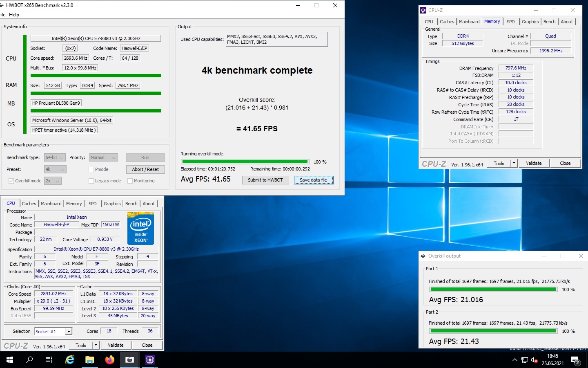The width and height of the screenshot is (588, 368).
Task: Open Tools dropdown arrow in Memory window
Action: coord(514,163)
